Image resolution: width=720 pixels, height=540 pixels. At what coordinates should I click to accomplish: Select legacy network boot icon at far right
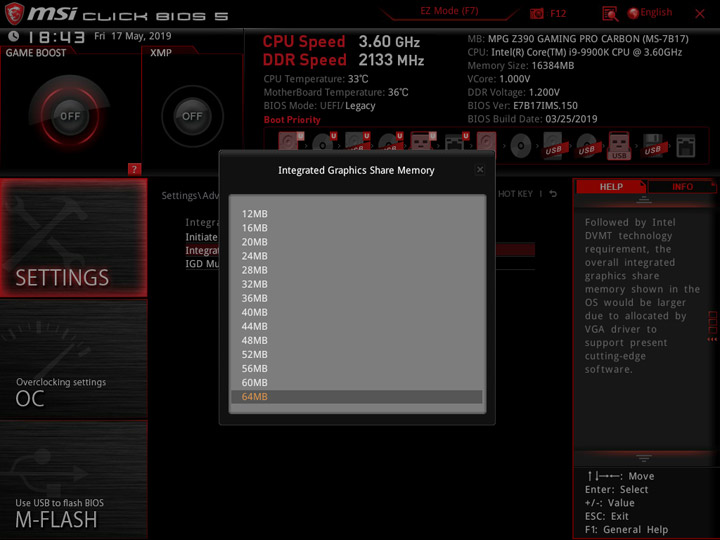(686, 146)
